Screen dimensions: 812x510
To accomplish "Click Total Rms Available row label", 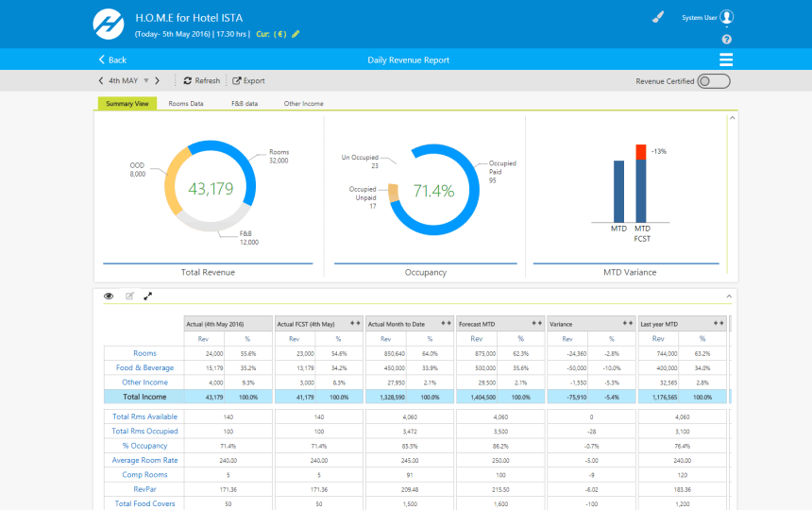I will point(144,416).
